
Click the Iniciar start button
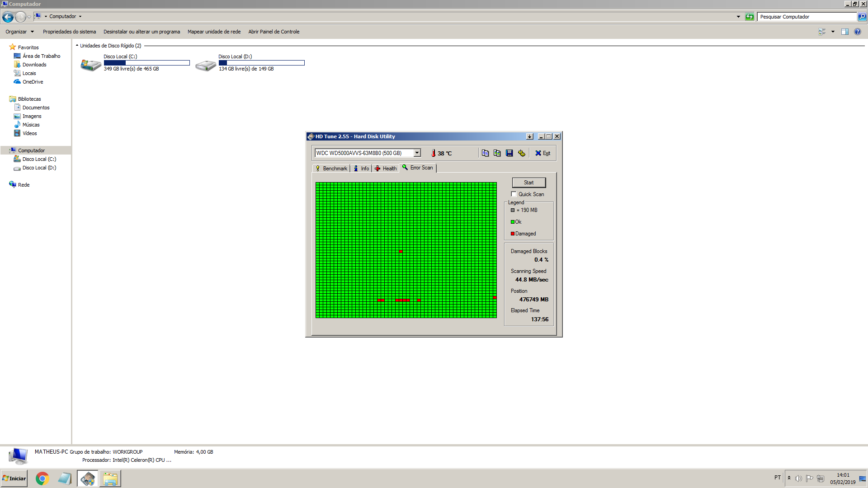[x=14, y=479]
